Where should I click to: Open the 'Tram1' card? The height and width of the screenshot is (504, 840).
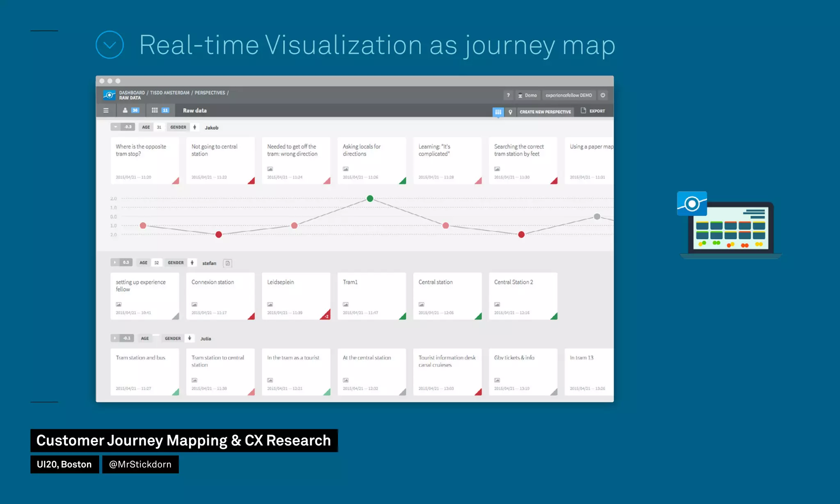coord(372,296)
